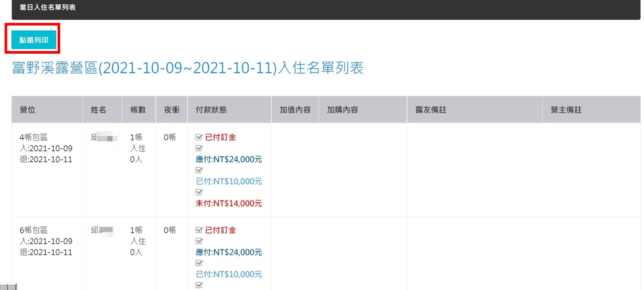
Task: Click the check icon beside 已付訂金 in 6帳包區 row
Action: pos(199,230)
